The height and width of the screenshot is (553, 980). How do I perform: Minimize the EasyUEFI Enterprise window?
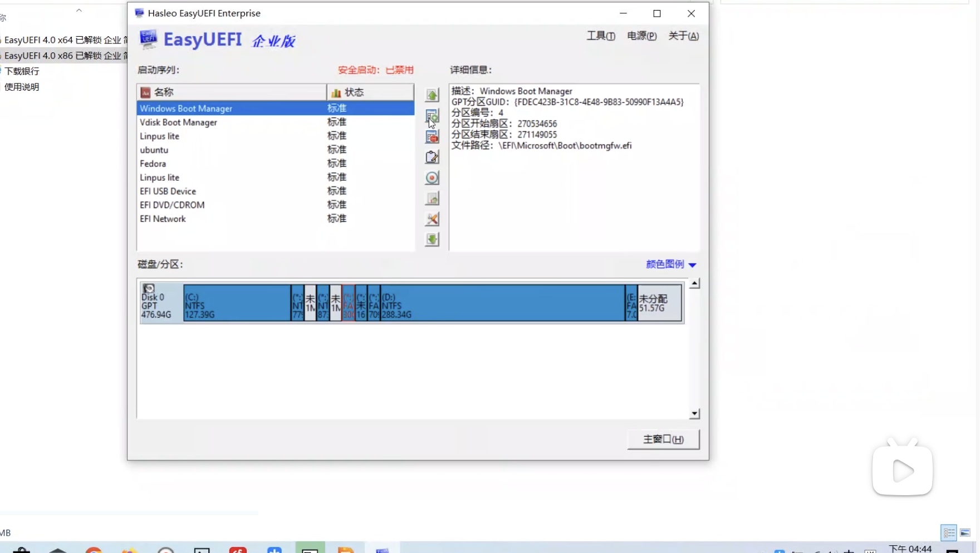tap(623, 13)
